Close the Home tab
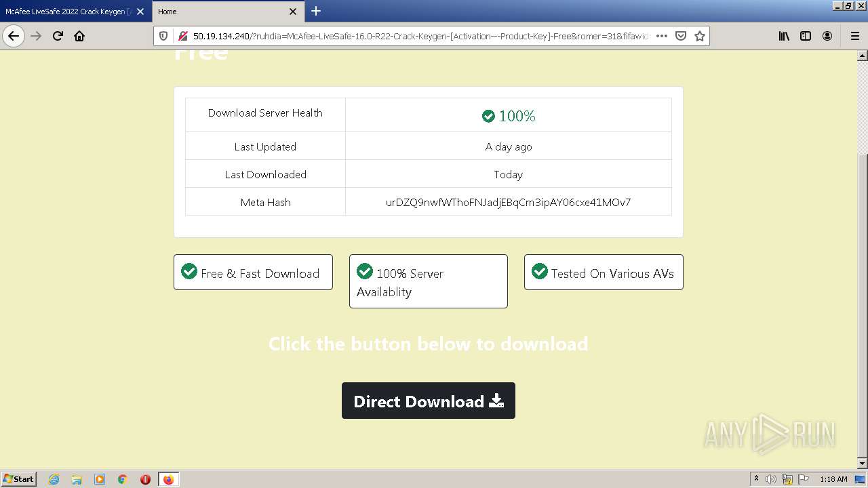Image resolution: width=868 pixels, height=488 pixels. [x=293, y=12]
